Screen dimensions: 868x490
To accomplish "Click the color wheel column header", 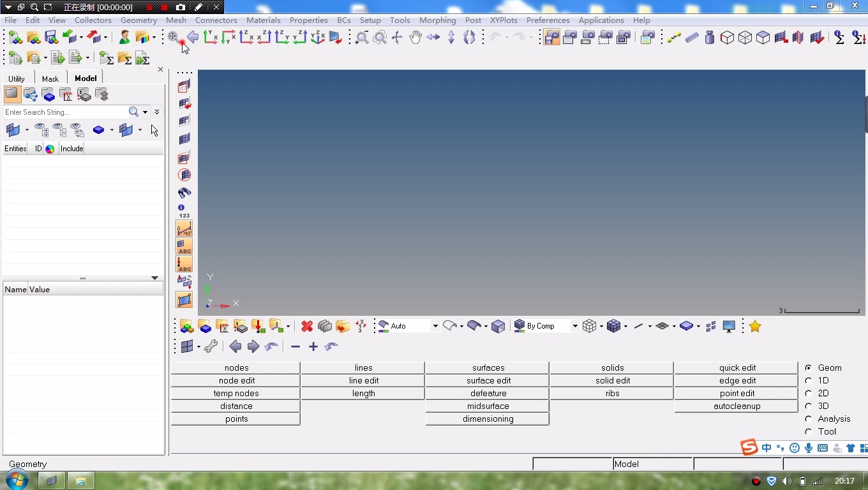I will [50, 149].
